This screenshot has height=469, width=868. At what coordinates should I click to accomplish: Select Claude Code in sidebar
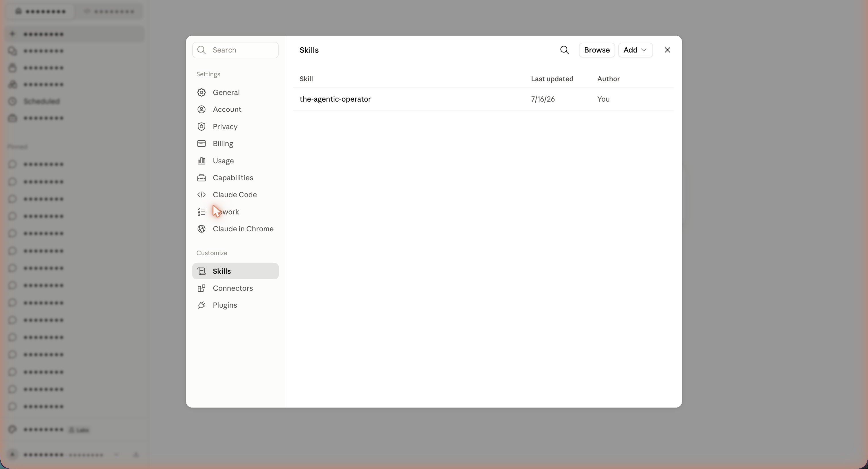tap(235, 195)
